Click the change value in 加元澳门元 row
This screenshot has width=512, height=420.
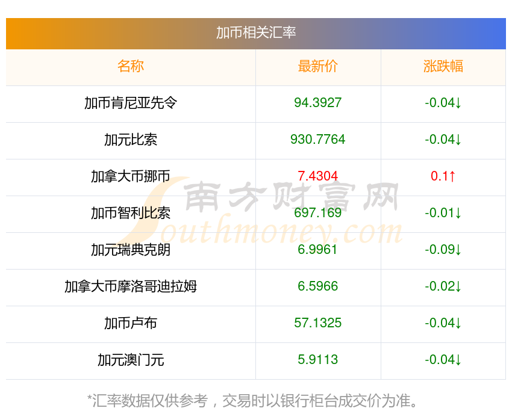click(443, 360)
